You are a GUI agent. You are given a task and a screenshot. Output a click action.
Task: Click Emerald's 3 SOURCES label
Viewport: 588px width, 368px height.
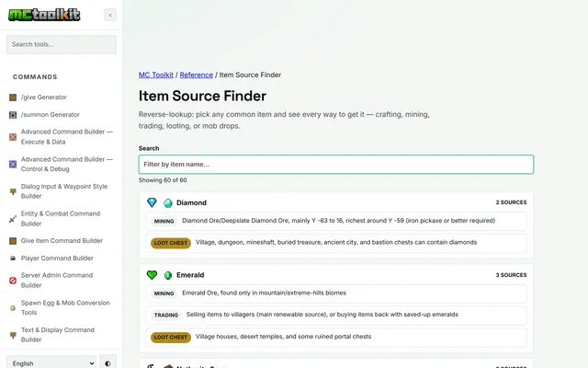[511, 275]
